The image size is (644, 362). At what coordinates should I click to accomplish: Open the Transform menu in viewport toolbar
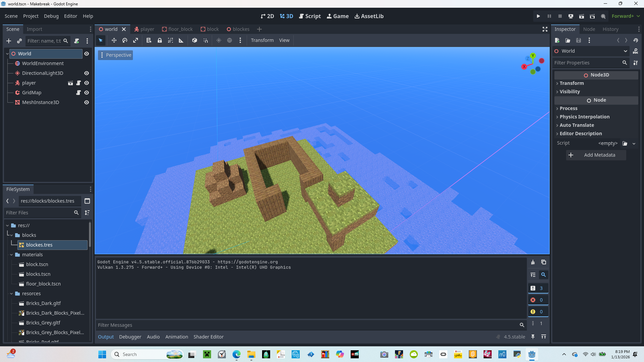262,40
